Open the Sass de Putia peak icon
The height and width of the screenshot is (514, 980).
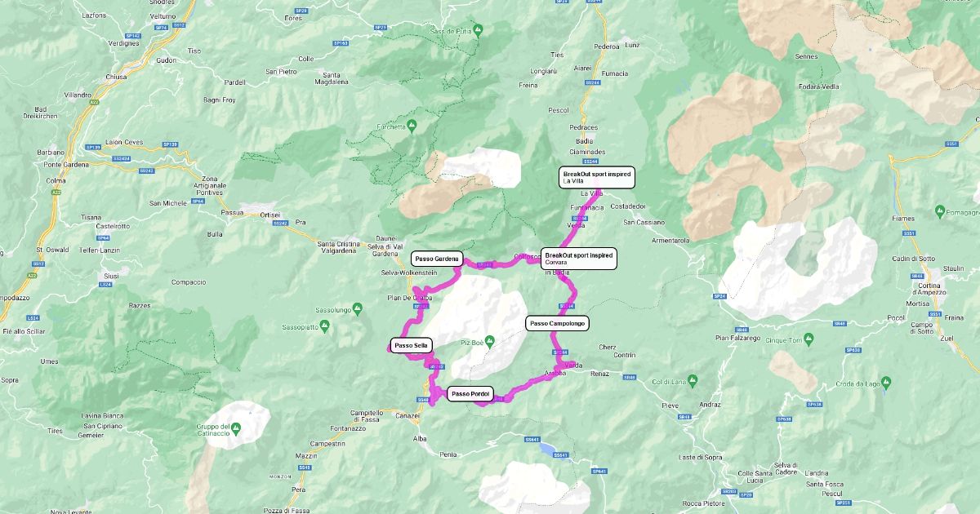point(479,30)
